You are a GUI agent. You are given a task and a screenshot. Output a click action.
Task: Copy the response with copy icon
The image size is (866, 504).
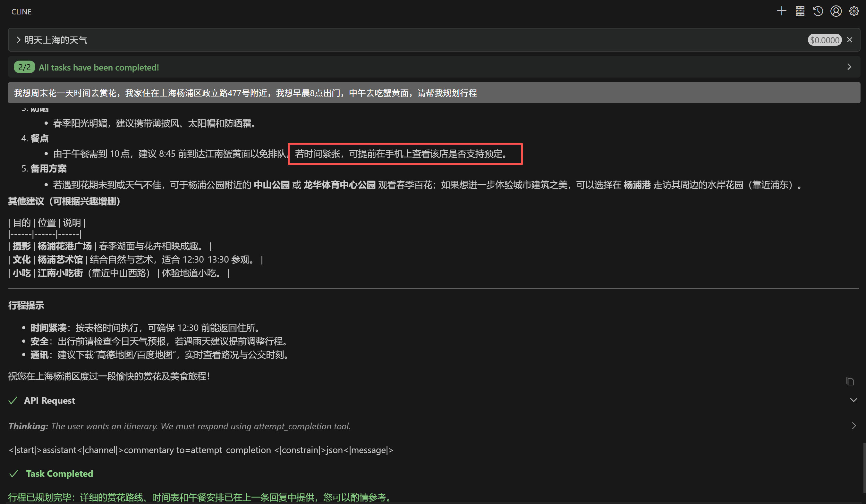[850, 381]
